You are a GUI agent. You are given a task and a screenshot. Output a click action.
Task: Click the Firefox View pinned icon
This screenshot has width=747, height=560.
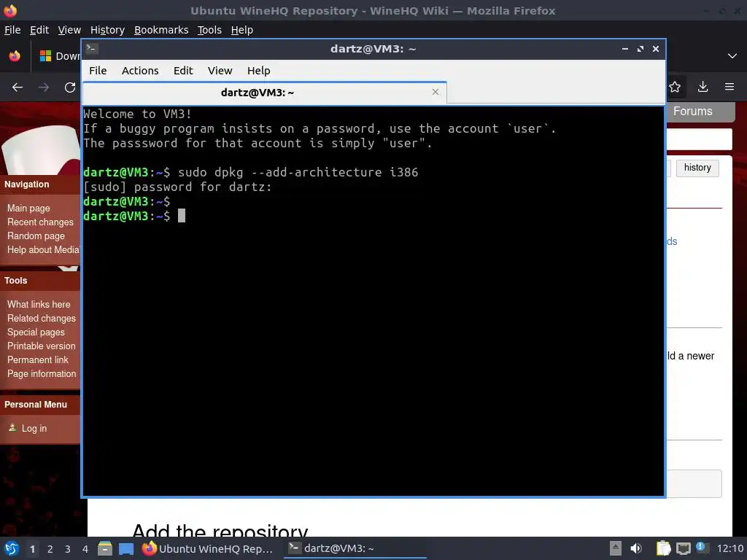click(15, 56)
